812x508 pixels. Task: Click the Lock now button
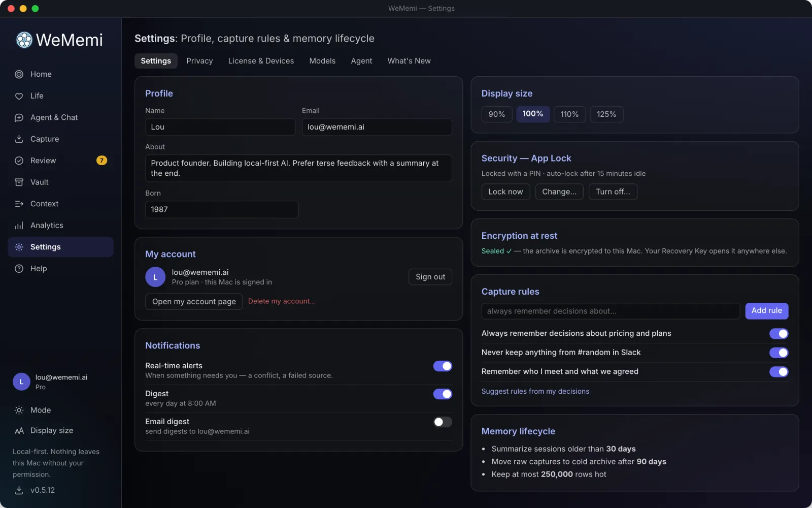pos(505,192)
